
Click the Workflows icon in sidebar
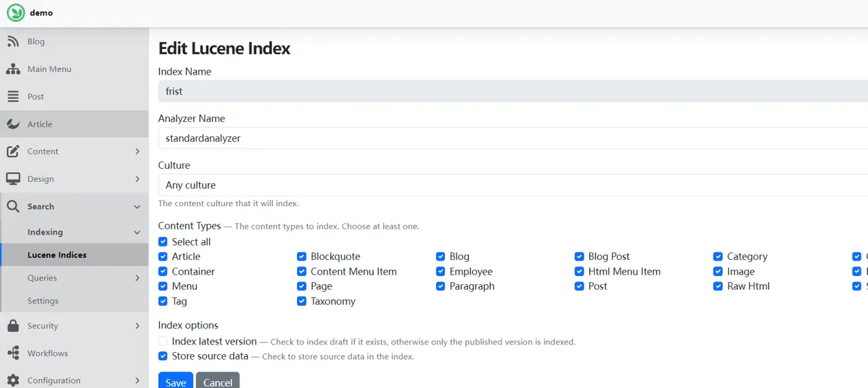(13, 353)
